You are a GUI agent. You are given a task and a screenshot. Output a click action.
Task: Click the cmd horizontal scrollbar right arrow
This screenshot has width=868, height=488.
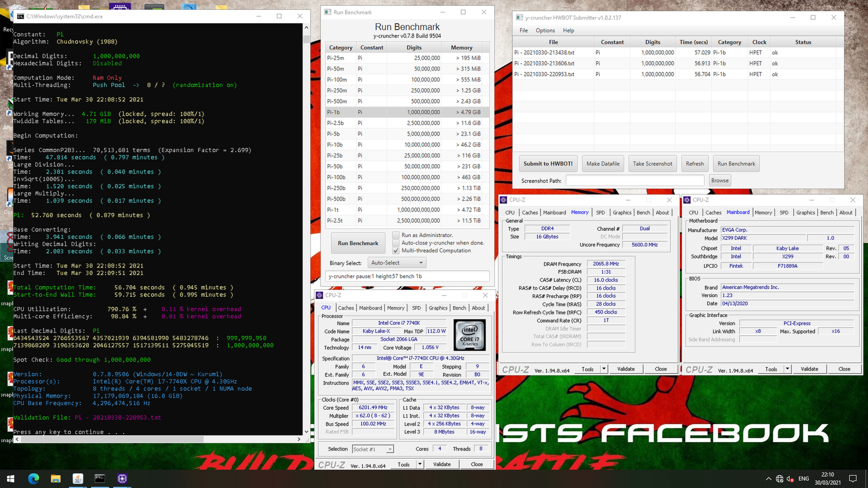299,439
